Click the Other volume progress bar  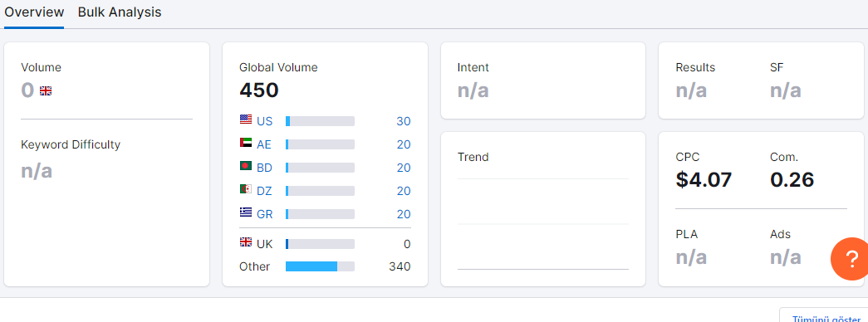320,266
